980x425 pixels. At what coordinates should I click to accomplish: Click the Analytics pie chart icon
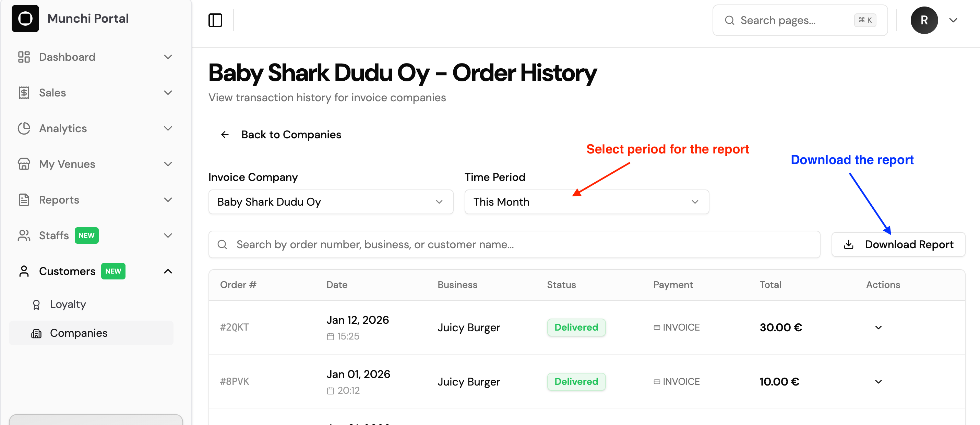(x=24, y=128)
